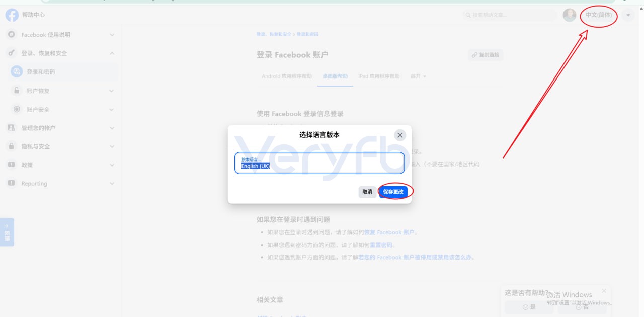Switch to iPad 应用程序帮助 tab
This screenshot has height=317, width=644.
coord(379,76)
